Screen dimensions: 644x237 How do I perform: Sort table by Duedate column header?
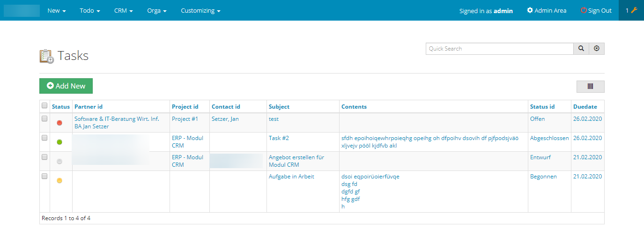point(585,106)
